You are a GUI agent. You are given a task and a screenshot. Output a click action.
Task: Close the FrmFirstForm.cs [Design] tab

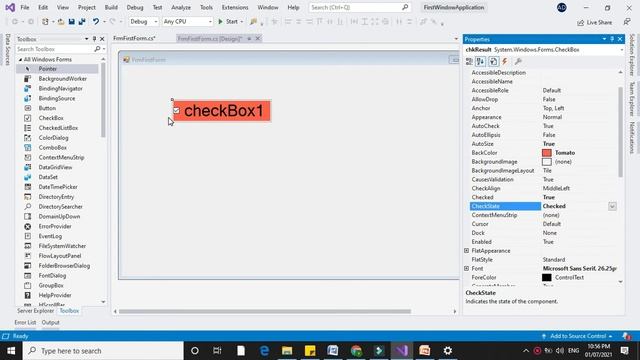coord(258,38)
